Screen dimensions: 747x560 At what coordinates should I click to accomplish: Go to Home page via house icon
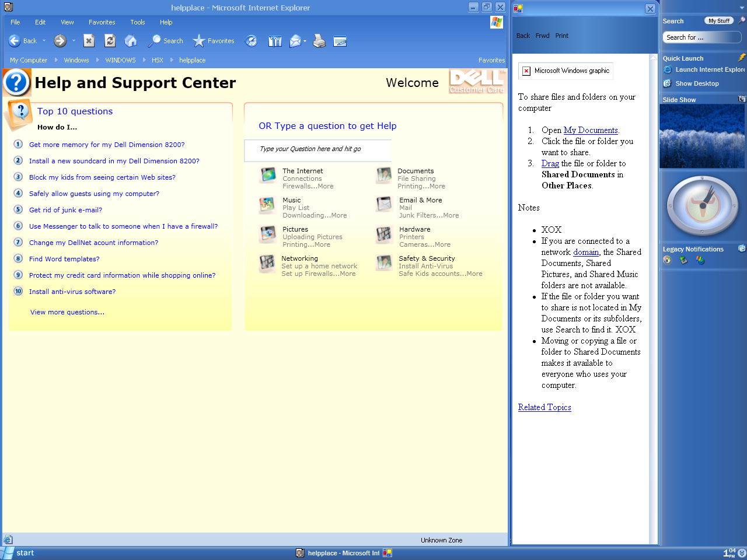coord(131,40)
